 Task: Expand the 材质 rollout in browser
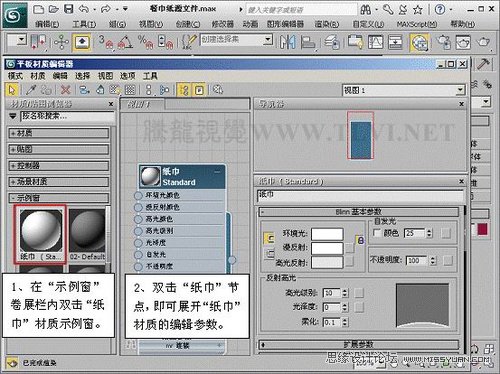(x=59, y=133)
